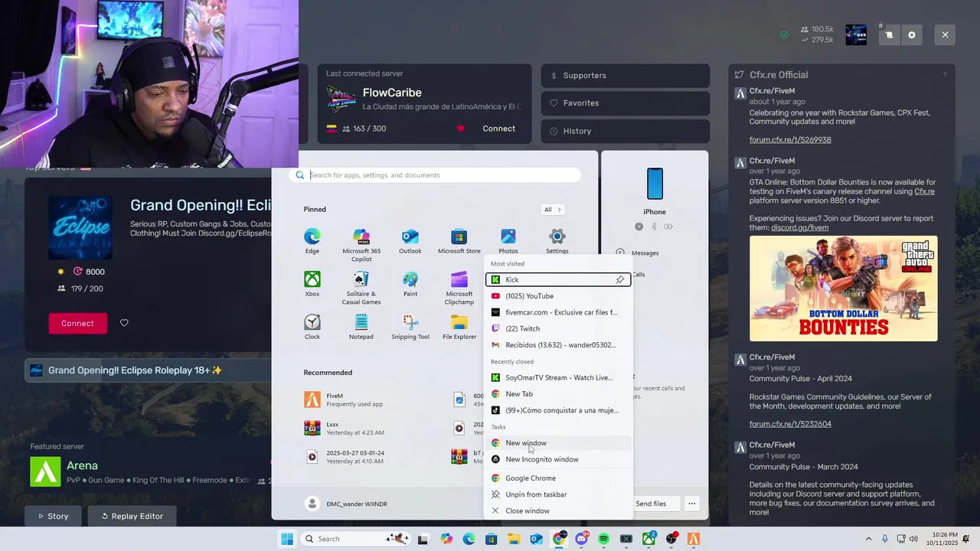This screenshot has height=551, width=980.
Task: Show hidden system tray icons chevron
Action: pyautogui.click(x=868, y=539)
